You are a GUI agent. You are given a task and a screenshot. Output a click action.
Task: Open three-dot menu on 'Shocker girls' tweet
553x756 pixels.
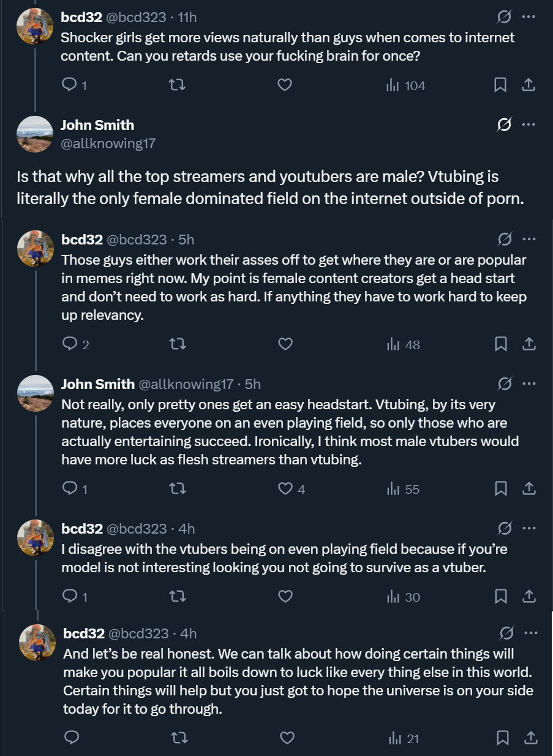pyautogui.click(x=529, y=17)
